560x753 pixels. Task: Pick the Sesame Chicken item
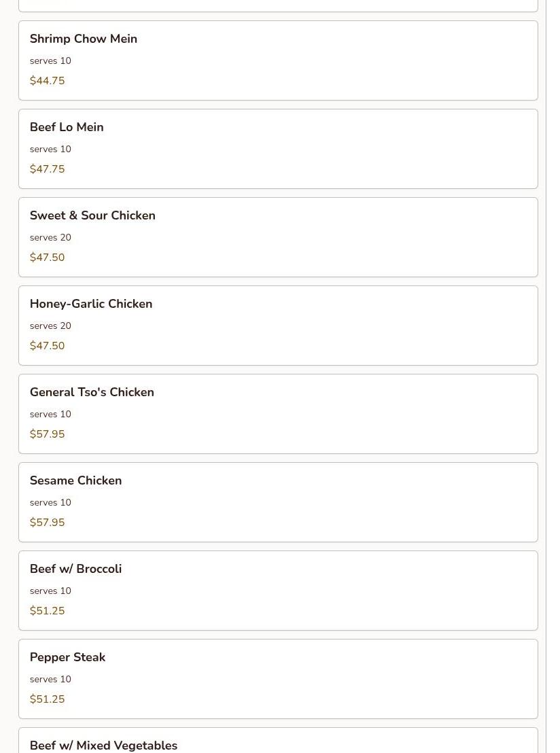coord(278,502)
